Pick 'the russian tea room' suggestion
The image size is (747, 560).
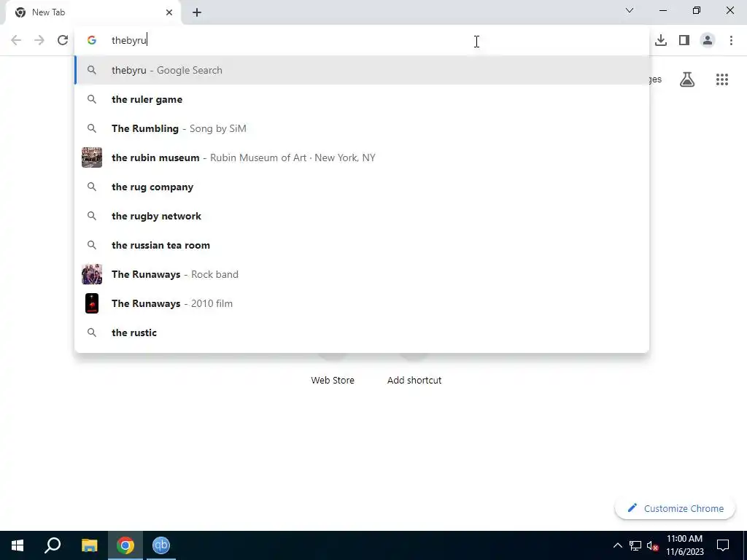[x=362, y=245]
